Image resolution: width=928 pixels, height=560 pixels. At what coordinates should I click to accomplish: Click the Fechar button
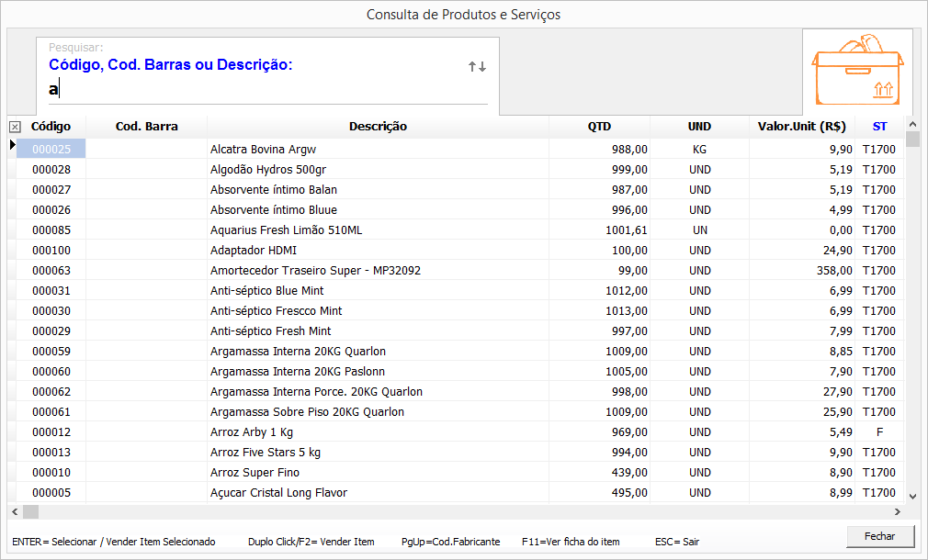(x=879, y=536)
